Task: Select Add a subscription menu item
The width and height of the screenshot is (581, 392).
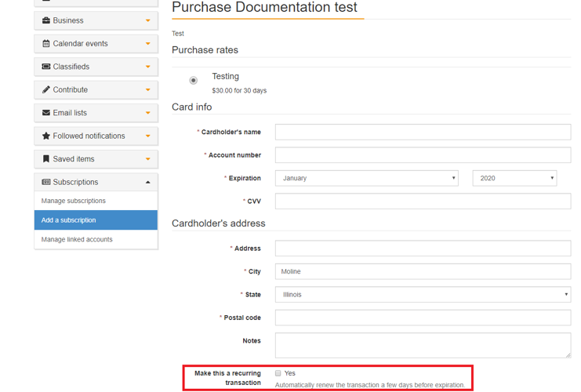Action: pos(96,220)
